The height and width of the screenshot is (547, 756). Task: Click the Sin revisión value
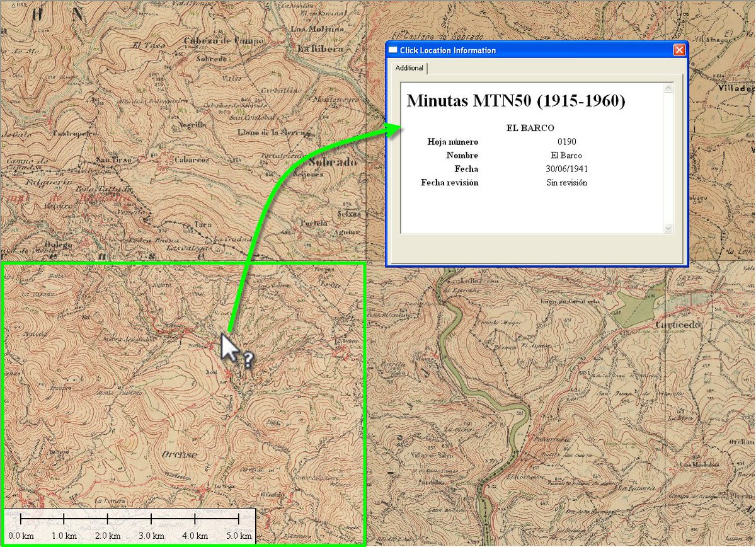tap(566, 183)
